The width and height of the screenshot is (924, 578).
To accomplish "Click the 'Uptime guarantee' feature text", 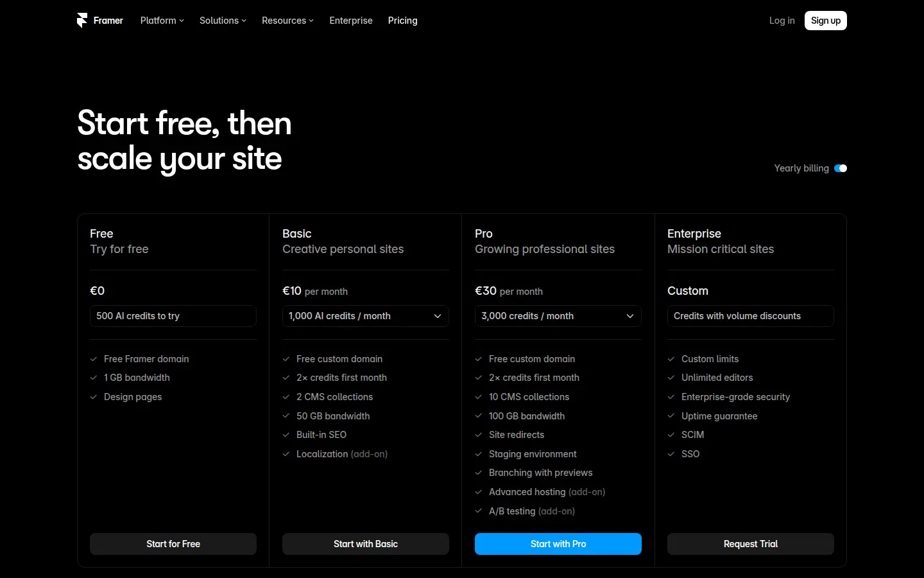I will click(719, 416).
